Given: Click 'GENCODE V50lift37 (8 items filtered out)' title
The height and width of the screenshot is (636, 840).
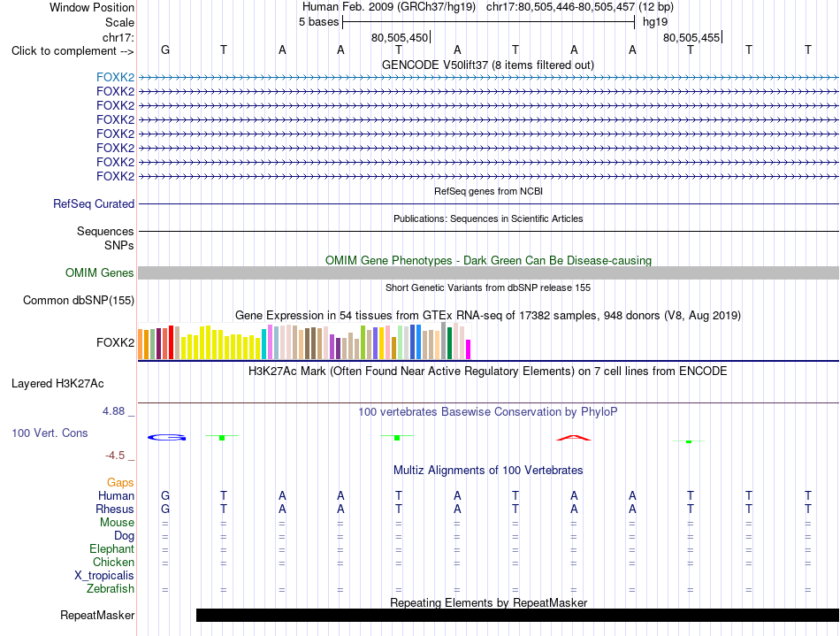Looking at the screenshot, I should point(488,65).
